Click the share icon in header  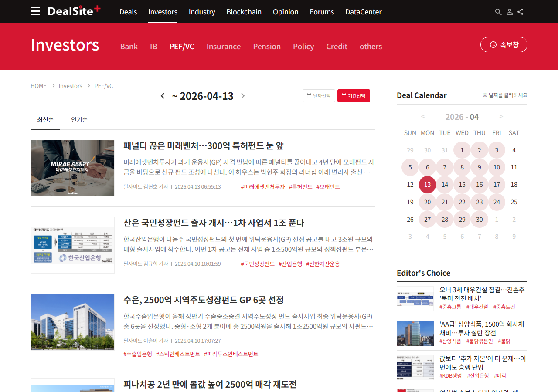521,12
